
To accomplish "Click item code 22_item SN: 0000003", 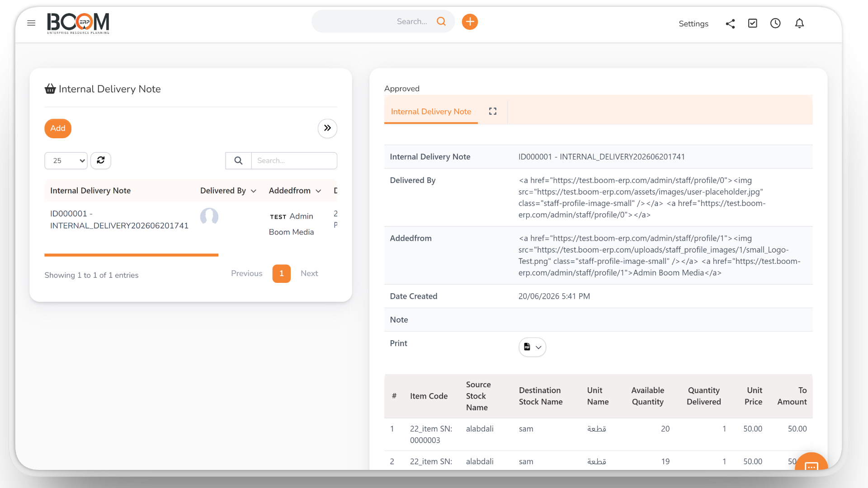I will click(x=431, y=434).
